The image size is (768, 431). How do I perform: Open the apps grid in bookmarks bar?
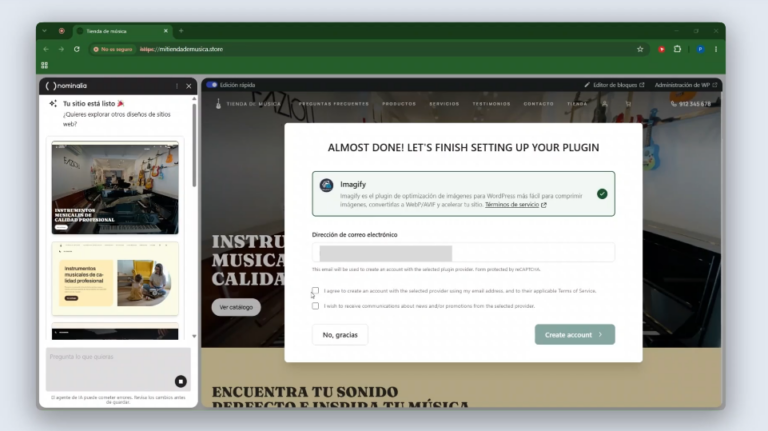point(45,65)
